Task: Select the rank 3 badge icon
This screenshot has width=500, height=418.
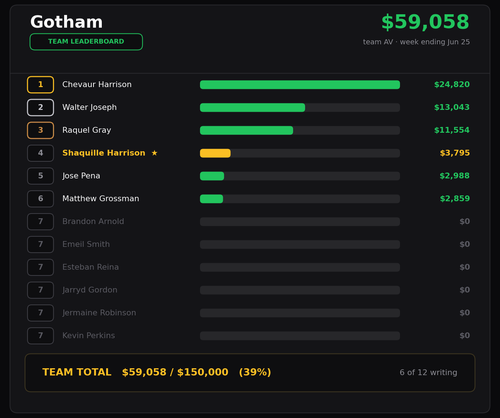Action: click(x=40, y=130)
